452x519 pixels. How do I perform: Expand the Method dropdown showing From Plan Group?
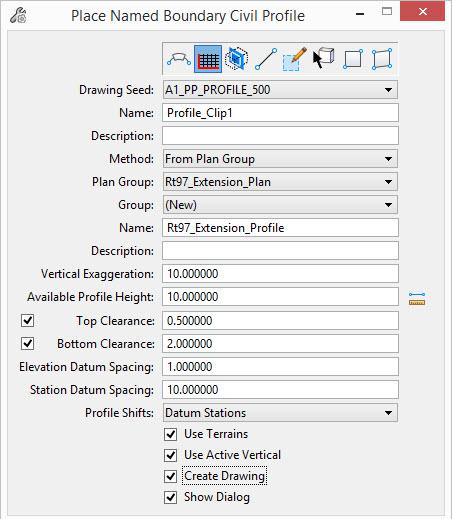click(x=280, y=159)
